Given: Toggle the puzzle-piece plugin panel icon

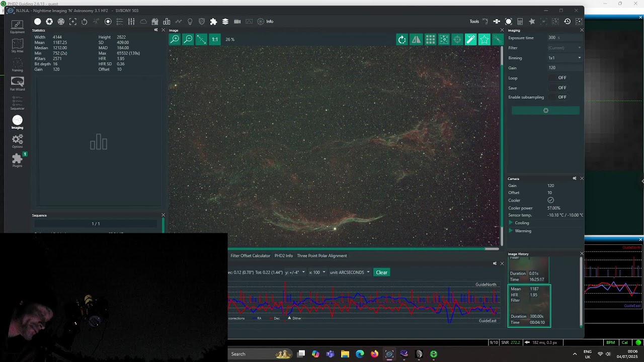Looking at the screenshot, I should click(213, 22).
